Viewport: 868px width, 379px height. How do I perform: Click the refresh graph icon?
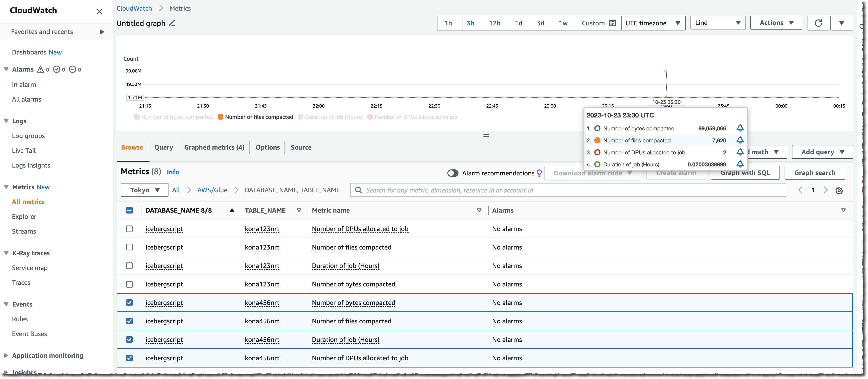coord(818,23)
